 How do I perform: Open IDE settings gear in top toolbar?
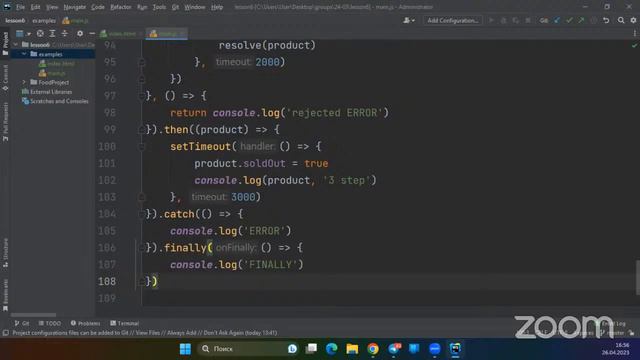pyautogui.click(x=633, y=20)
